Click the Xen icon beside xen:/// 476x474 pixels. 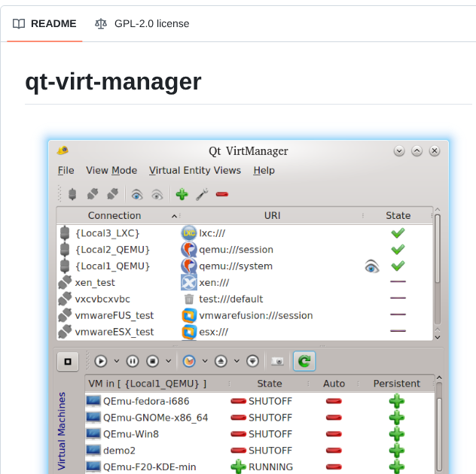(189, 282)
